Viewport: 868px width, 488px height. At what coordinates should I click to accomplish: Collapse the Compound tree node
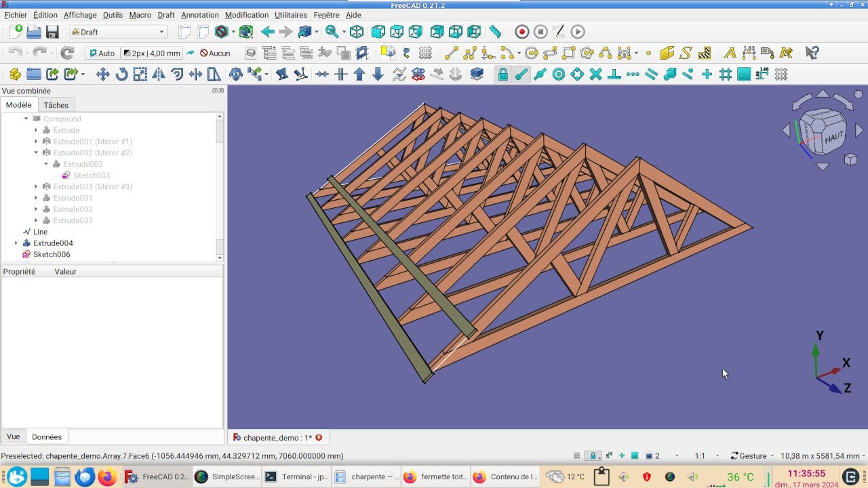pos(26,119)
